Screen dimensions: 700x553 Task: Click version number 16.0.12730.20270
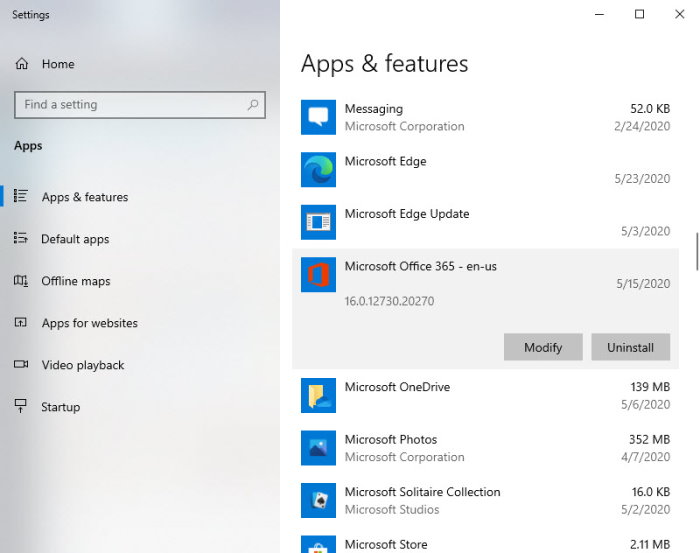pos(389,301)
